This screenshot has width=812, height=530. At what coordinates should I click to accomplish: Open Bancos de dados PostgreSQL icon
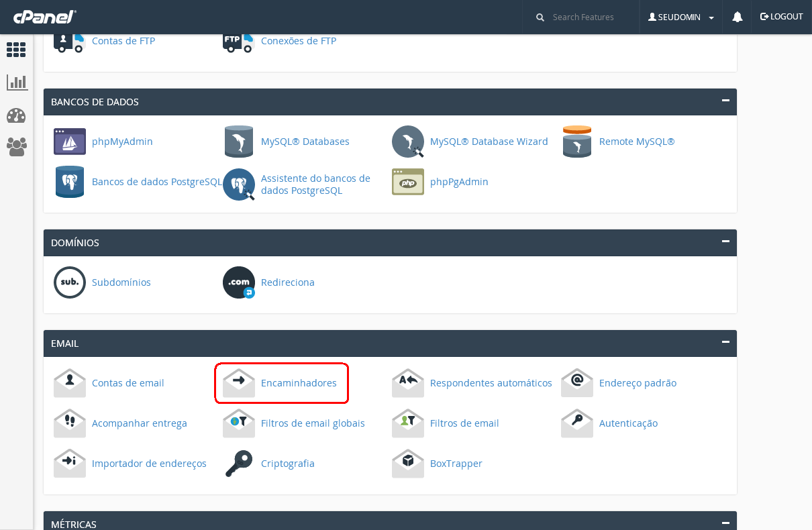click(70, 182)
